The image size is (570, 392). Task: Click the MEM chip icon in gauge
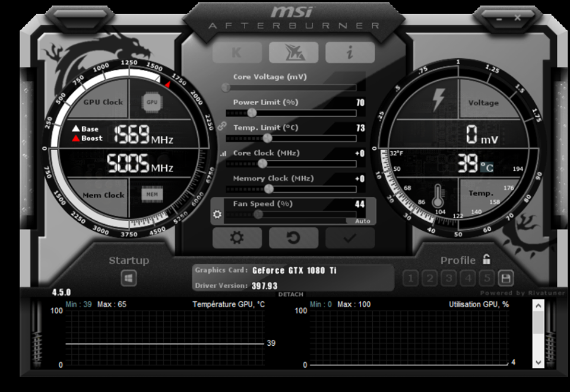point(152,195)
